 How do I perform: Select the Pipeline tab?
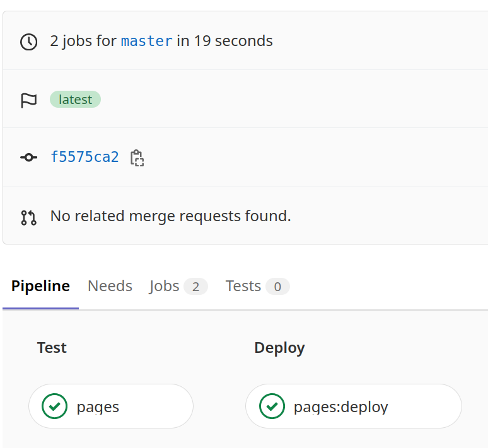click(40, 286)
